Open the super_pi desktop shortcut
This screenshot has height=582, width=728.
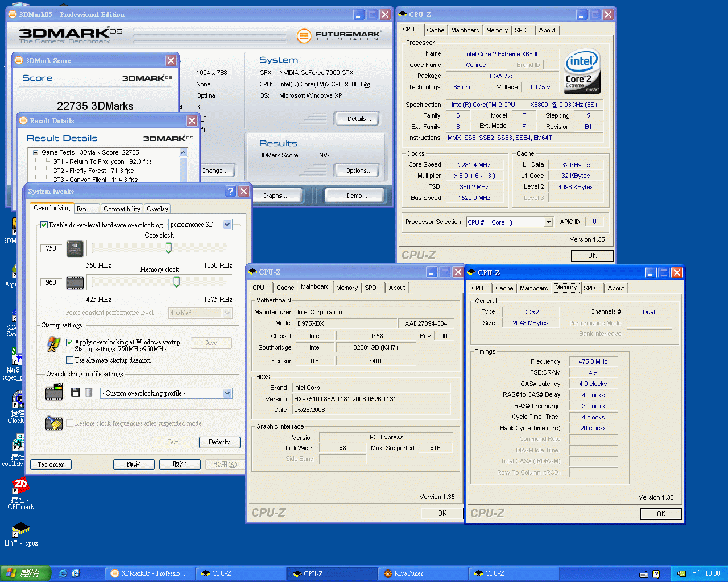(x=13, y=364)
